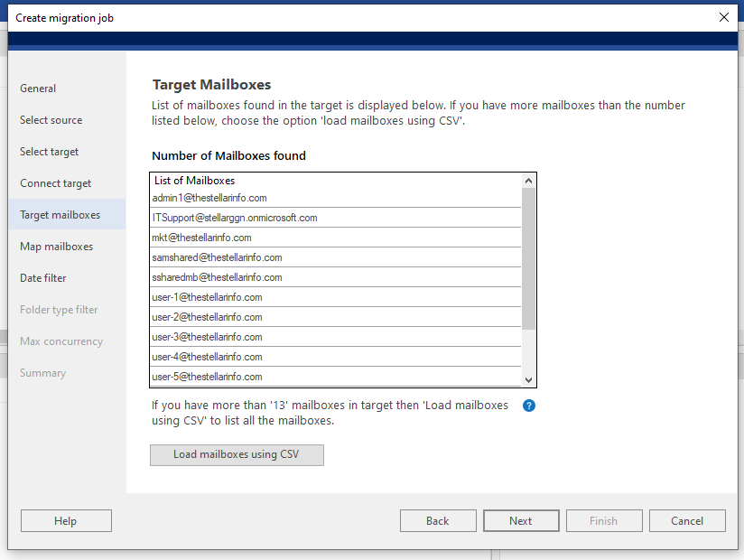744x560 pixels.
Task: Click the Back button
Action: point(438,520)
